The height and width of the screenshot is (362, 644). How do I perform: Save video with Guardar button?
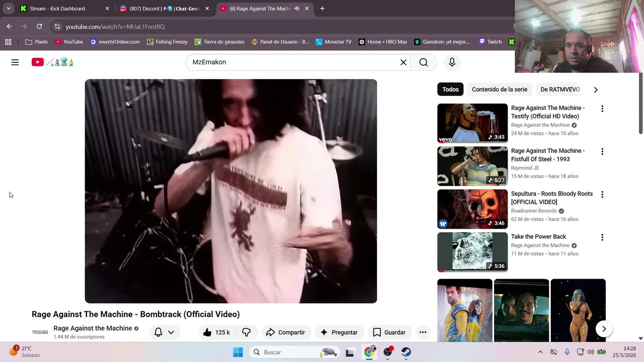(389, 332)
